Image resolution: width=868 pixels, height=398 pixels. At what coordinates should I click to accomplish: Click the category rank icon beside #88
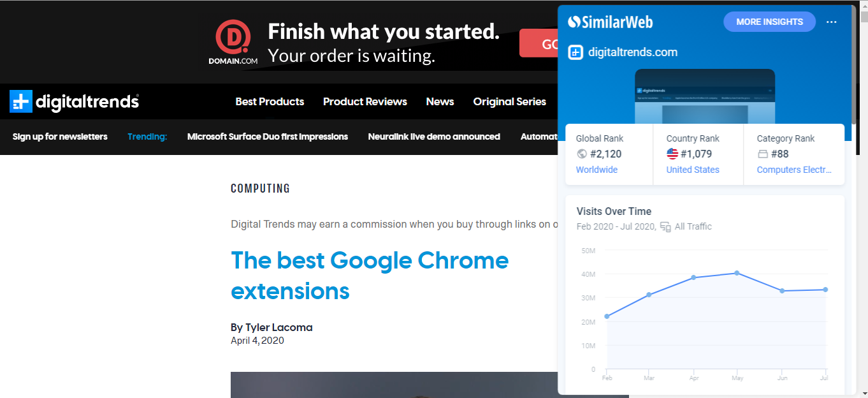coord(762,154)
